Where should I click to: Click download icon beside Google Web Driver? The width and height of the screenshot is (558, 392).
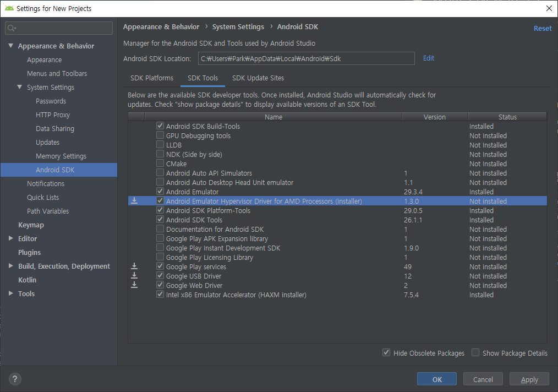tap(134, 285)
